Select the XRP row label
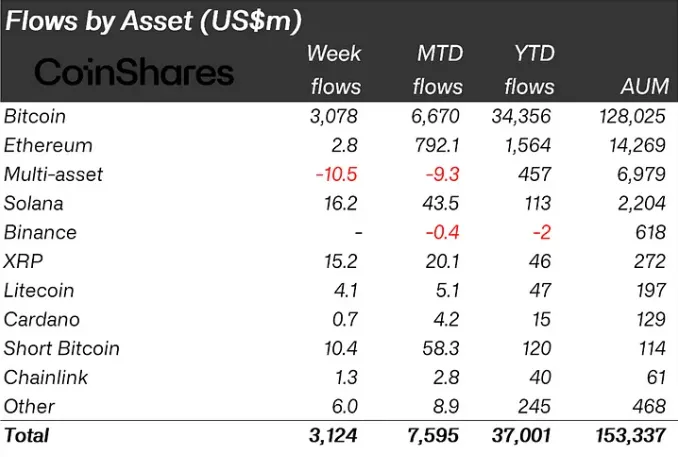The width and height of the screenshot is (678, 457). (x=23, y=262)
